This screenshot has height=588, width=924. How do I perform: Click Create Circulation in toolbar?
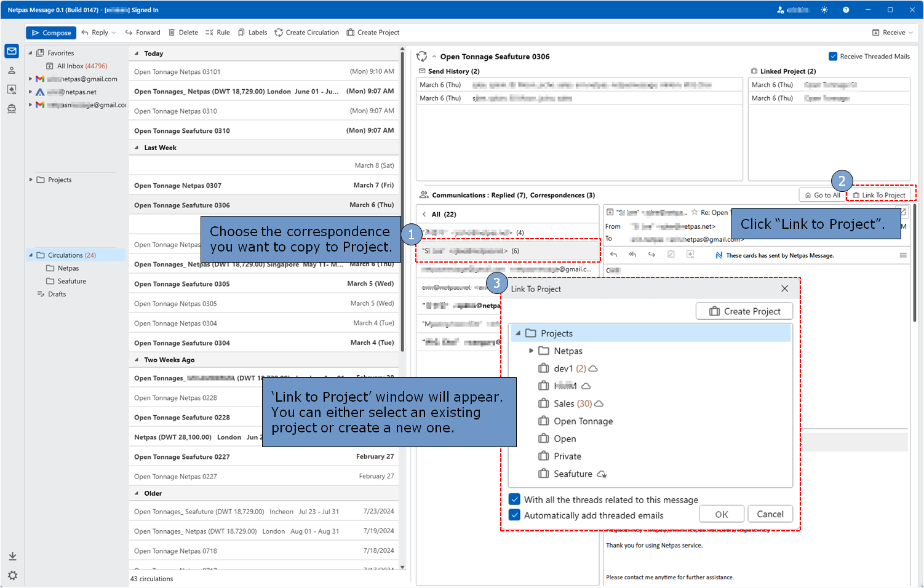point(306,33)
